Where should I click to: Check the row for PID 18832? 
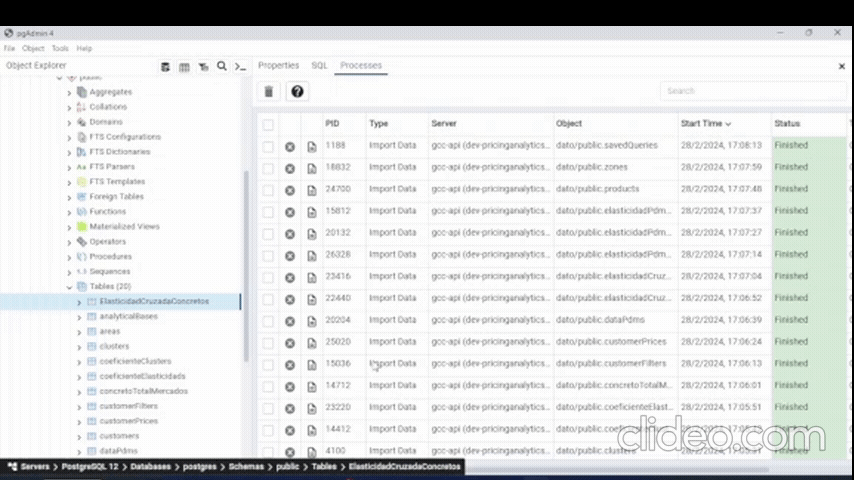(268, 168)
